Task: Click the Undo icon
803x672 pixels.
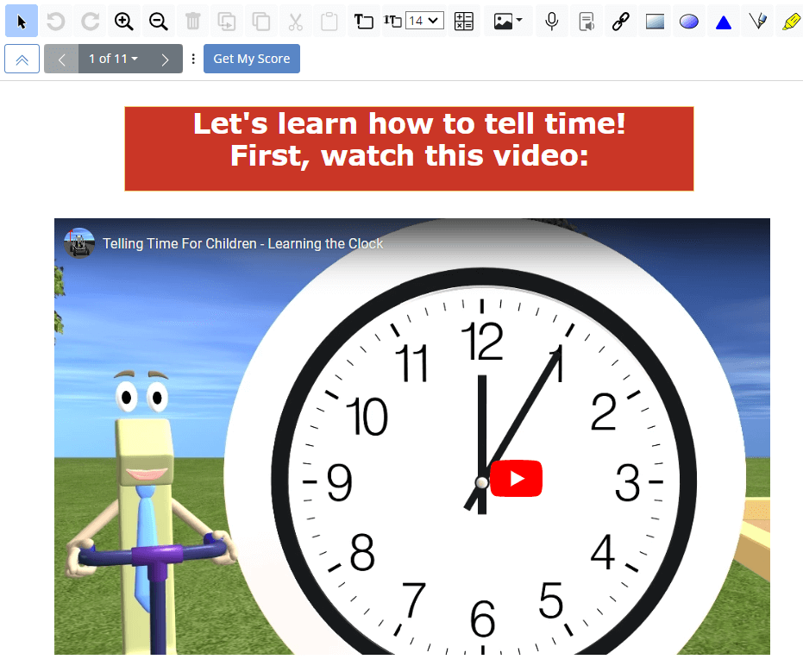Action: [x=55, y=21]
